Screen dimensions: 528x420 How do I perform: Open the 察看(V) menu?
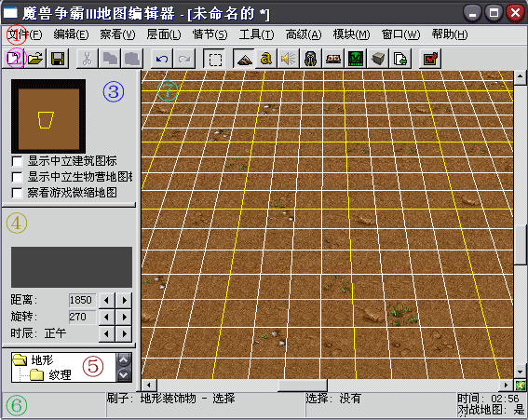click(x=117, y=34)
